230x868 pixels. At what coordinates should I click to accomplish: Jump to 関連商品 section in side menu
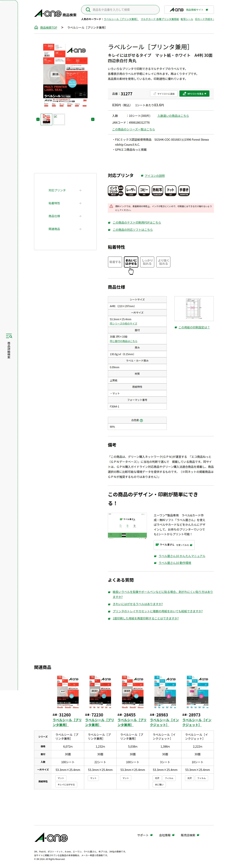point(65,229)
